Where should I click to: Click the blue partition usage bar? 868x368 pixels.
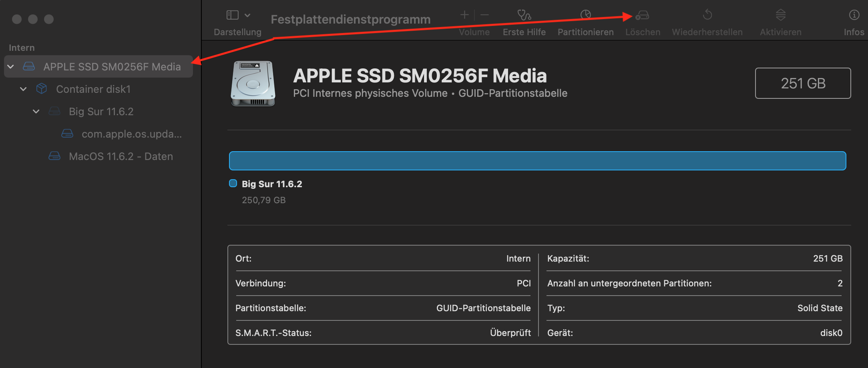pos(537,161)
